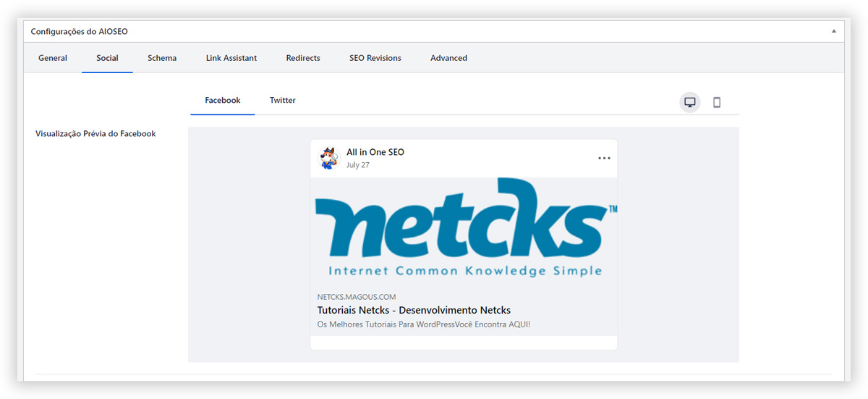Open the General tab
Image resolution: width=868 pixels, height=399 pixels.
click(53, 58)
